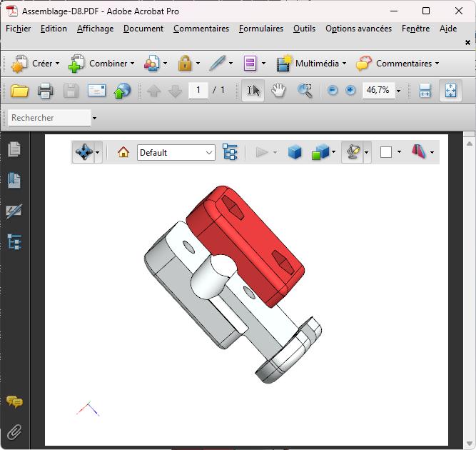Open the Options avancées menu
The width and height of the screenshot is (476, 450).
coord(358,29)
